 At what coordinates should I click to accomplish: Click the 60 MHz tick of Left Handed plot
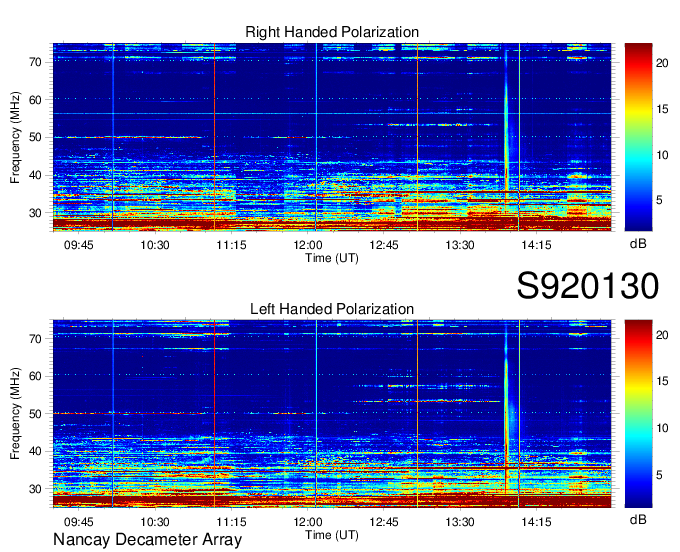pyautogui.click(x=36, y=376)
